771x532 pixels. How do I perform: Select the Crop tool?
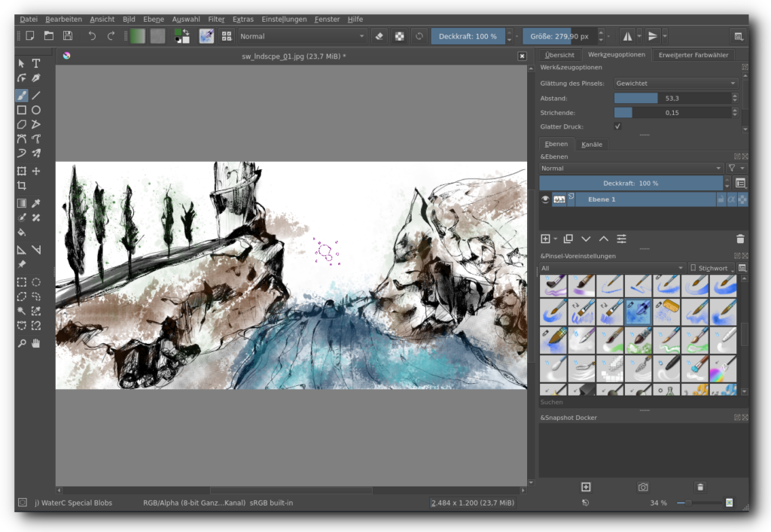point(22,186)
